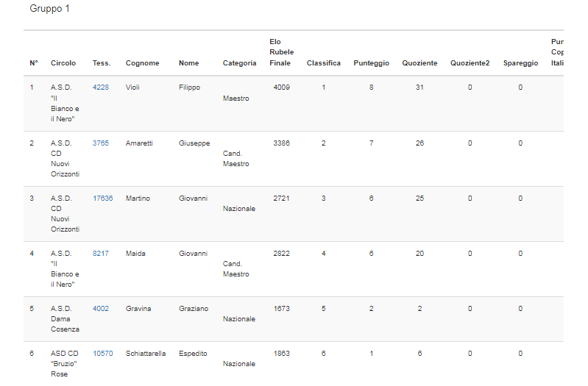
Task: Click the Quoziente column header
Action: point(419,63)
